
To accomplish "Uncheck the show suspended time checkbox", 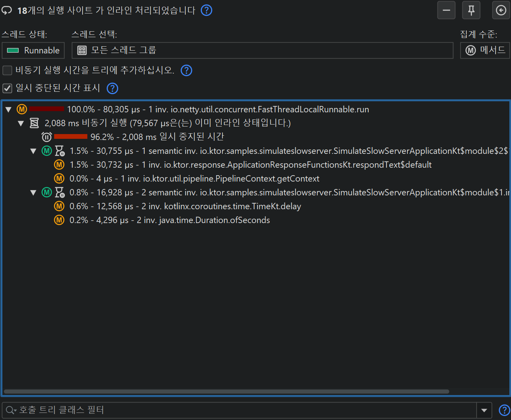I will 8,88.
